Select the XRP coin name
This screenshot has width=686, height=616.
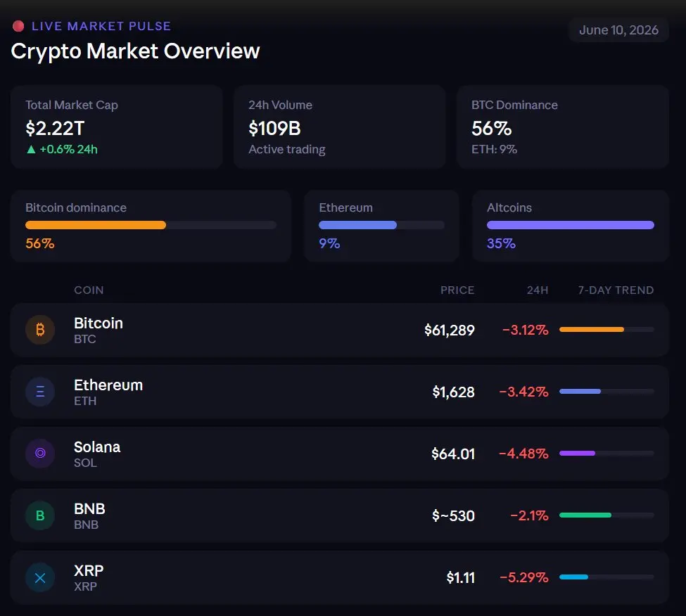(89, 570)
